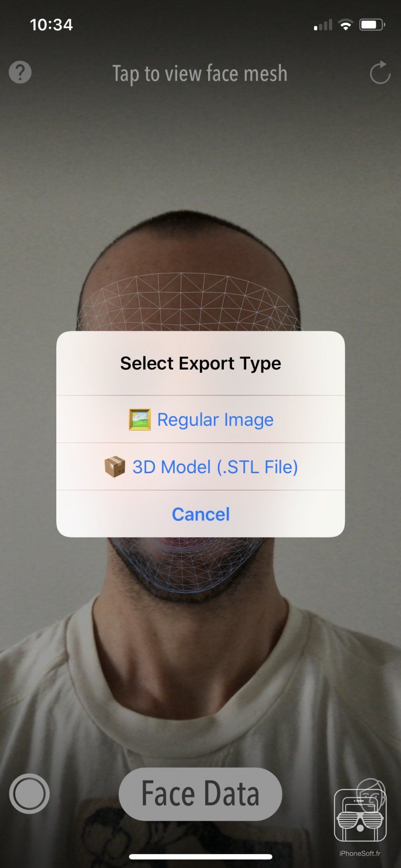Viewport: 401px width, 868px height.
Task: Tap the round shutter capture button
Action: tap(29, 794)
